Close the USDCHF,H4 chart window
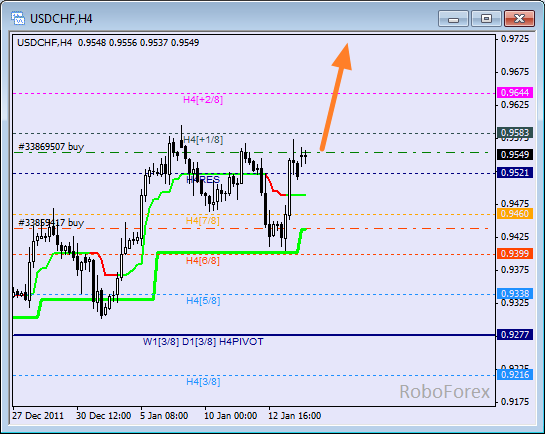Screen dimensions: 545x434 click(519, 19)
